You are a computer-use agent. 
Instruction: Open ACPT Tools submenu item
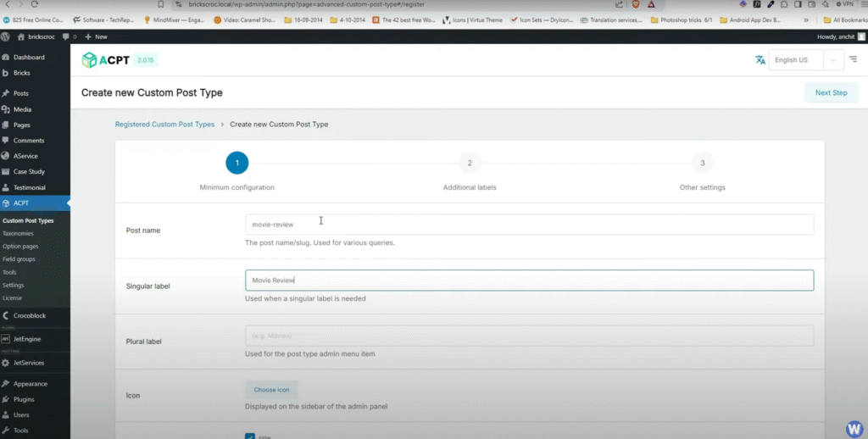pyautogui.click(x=9, y=272)
